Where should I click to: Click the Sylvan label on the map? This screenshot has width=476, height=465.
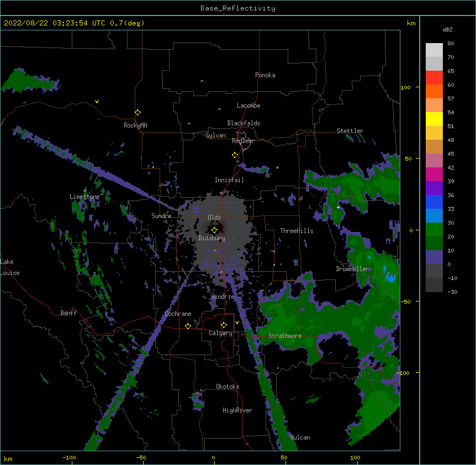coord(215,135)
